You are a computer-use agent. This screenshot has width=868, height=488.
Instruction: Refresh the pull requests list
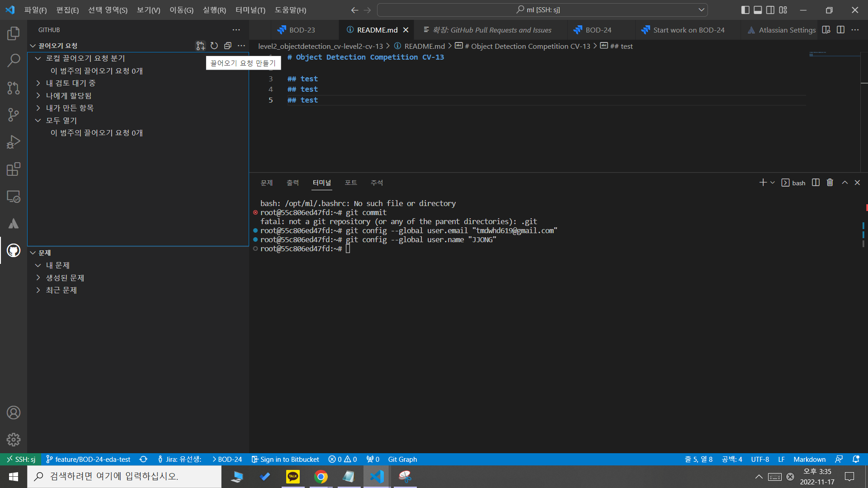coord(214,46)
